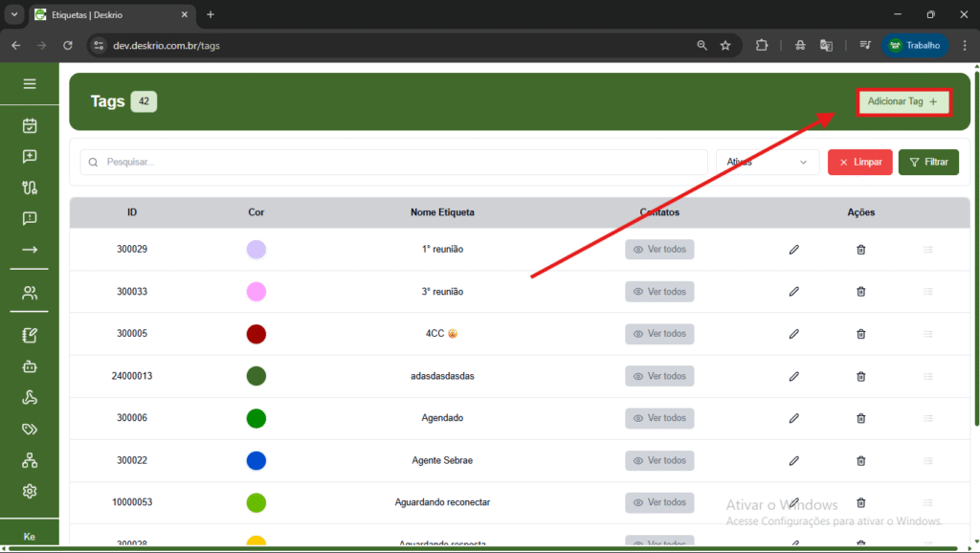Screen dimensions: 980x553
Task: Open the tags icon in sidebar
Action: click(x=30, y=430)
